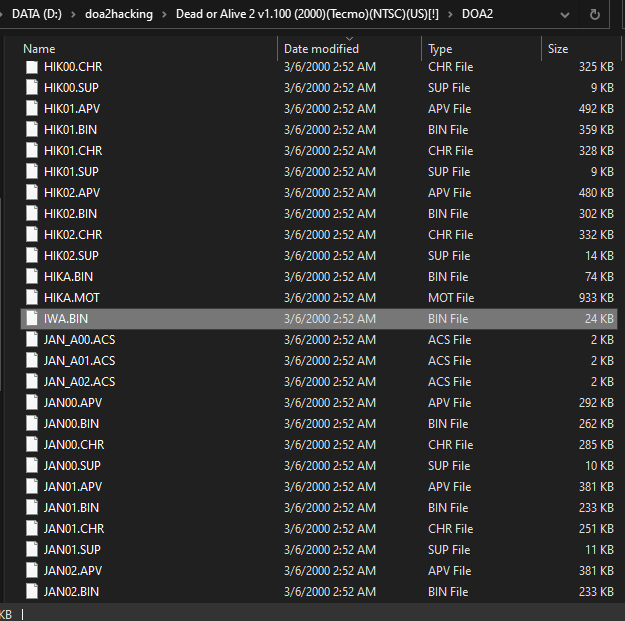Navigate to doa2hacking folder breadcrumb
Image resolution: width=625 pixels, height=621 pixels.
pyautogui.click(x=117, y=14)
